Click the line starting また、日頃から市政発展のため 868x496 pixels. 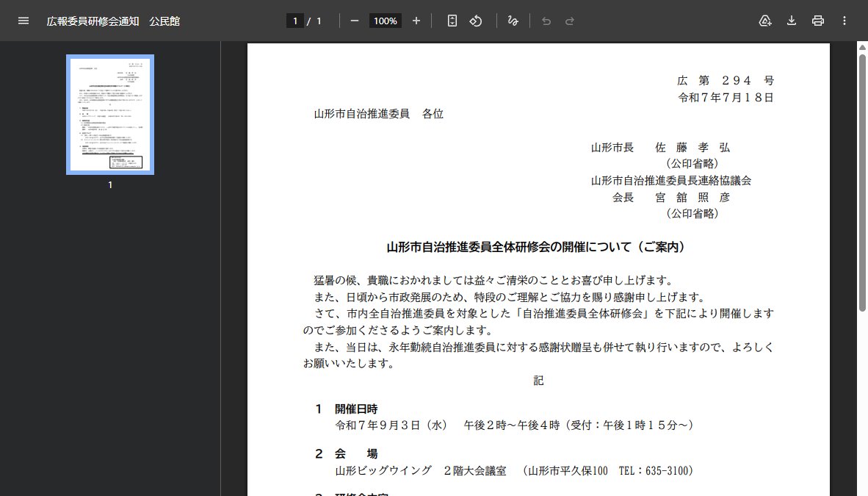(510, 297)
